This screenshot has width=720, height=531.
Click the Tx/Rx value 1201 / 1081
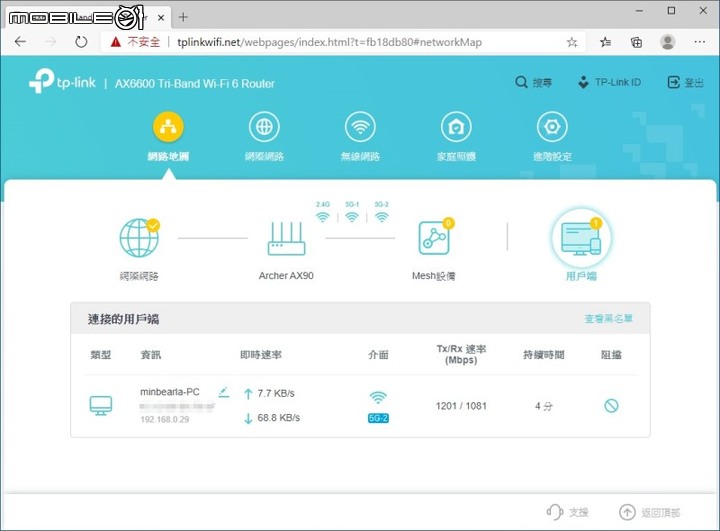pyautogui.click(x=461, y=406)
